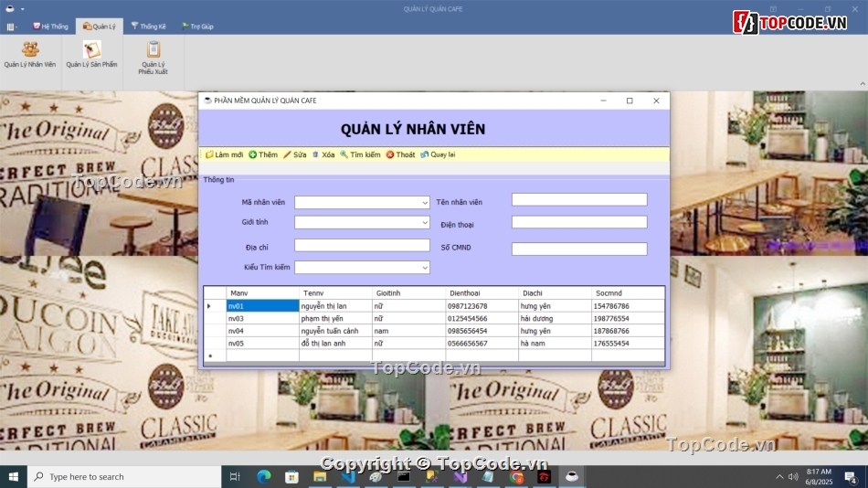Click the Quay lại back toolbar button

pyautogui.click(x=438, y=154)
